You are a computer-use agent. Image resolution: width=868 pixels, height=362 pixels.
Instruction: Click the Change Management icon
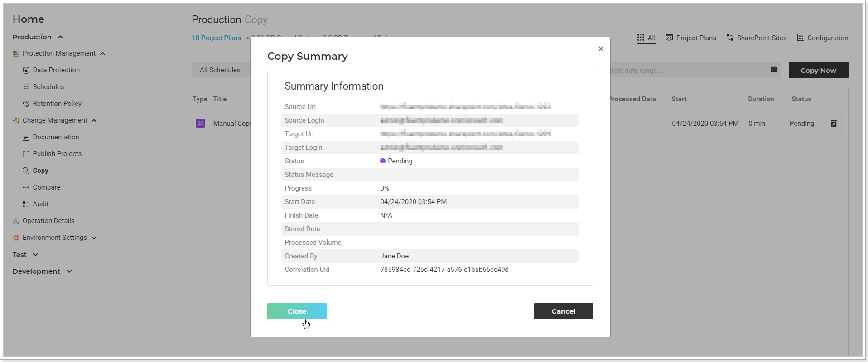click(16, 120)
